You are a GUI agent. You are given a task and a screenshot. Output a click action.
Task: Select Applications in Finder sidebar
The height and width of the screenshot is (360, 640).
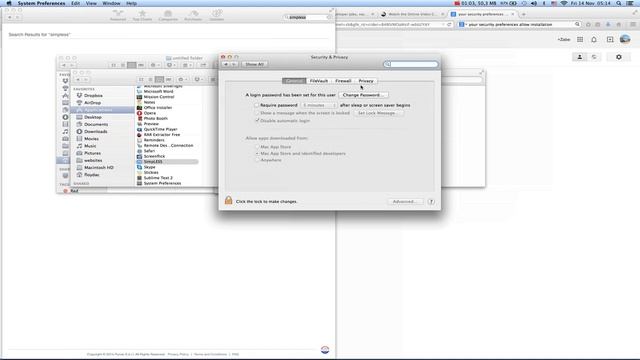pos(102,110)
